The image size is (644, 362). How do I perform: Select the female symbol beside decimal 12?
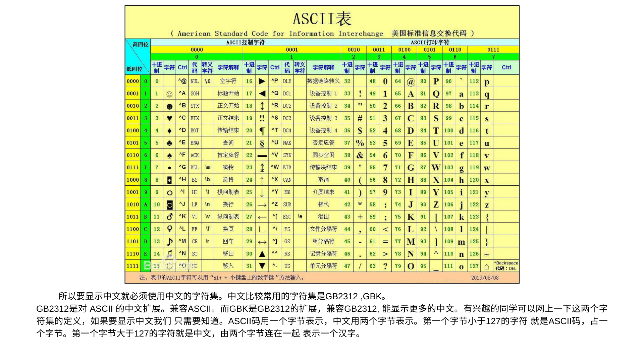click(169, 229)
